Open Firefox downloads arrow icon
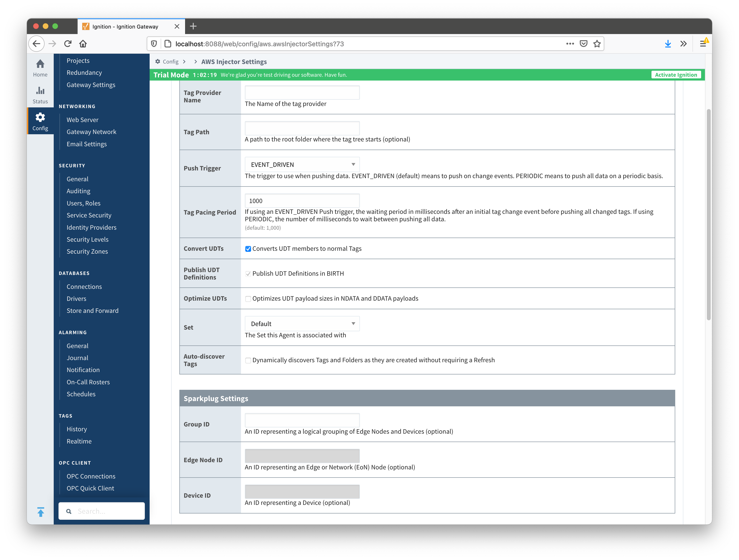This screenshot has width=739, height=560. pos(668,44)
